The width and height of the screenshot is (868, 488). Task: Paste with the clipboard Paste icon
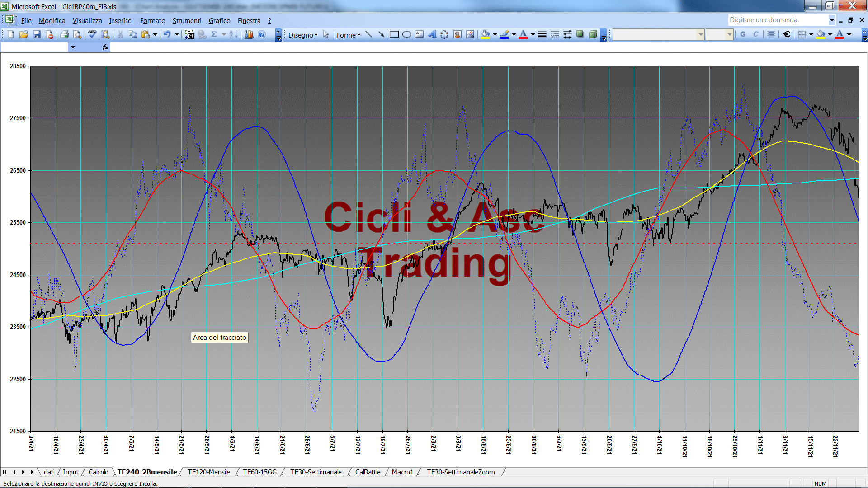(x=145, y=34)
